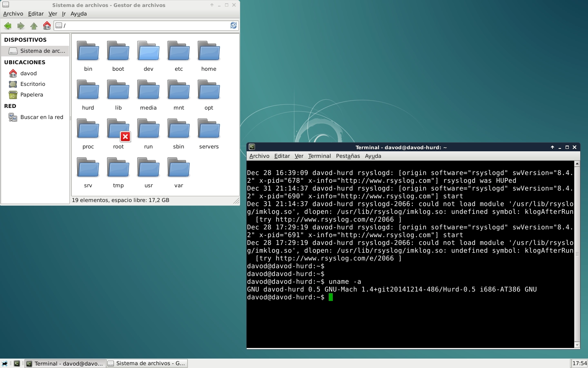Select Buscar en la red location
Image resolution: width=588 pixels, height=368 pixels.
[41, 117]
